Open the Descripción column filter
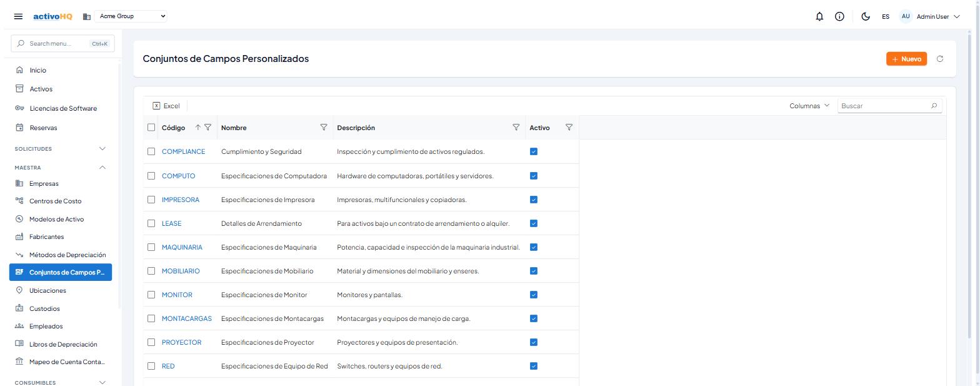This screenshot has height=386, width=980. [x=516, y=128]
